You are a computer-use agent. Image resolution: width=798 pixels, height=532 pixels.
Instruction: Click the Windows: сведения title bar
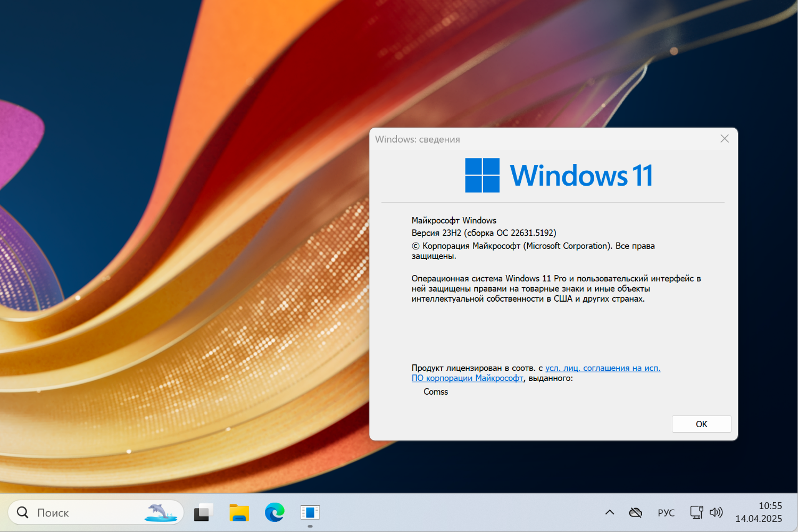(x=532, y=139)
